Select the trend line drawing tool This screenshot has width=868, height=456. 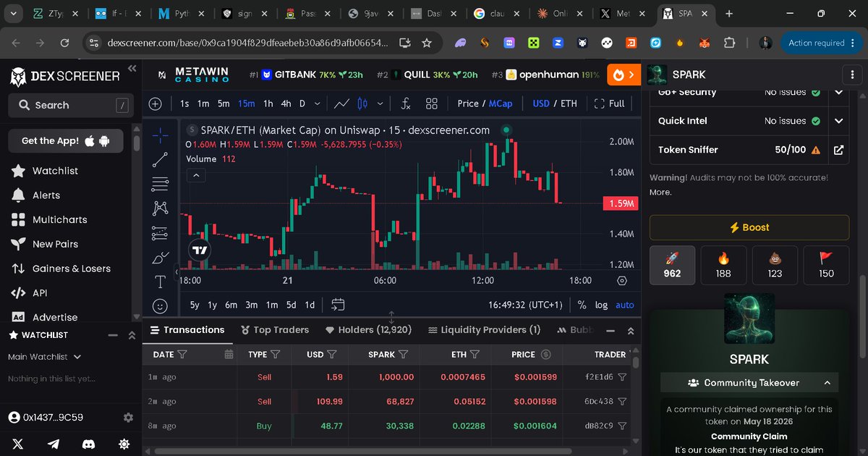click(x=161, y=160)
